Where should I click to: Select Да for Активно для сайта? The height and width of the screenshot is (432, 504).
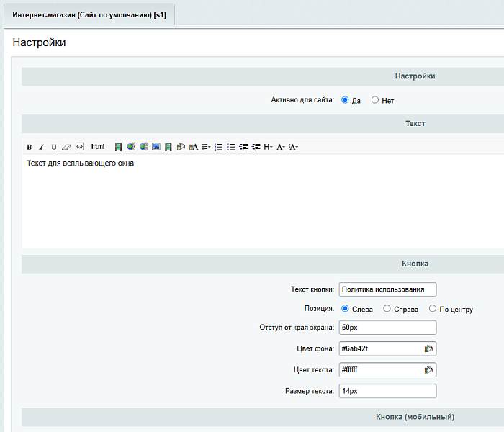[x=345, y=100]
